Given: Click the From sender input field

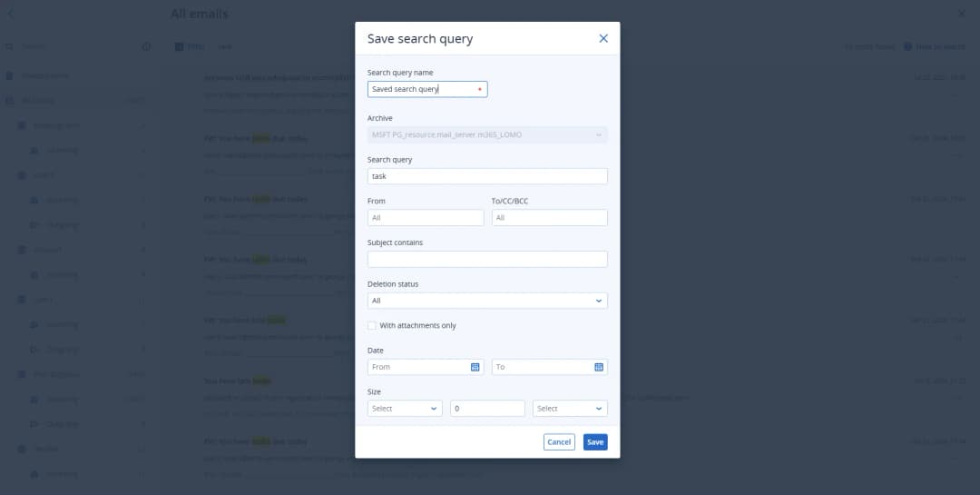Looking at the screenshot, I should point(426,218).
